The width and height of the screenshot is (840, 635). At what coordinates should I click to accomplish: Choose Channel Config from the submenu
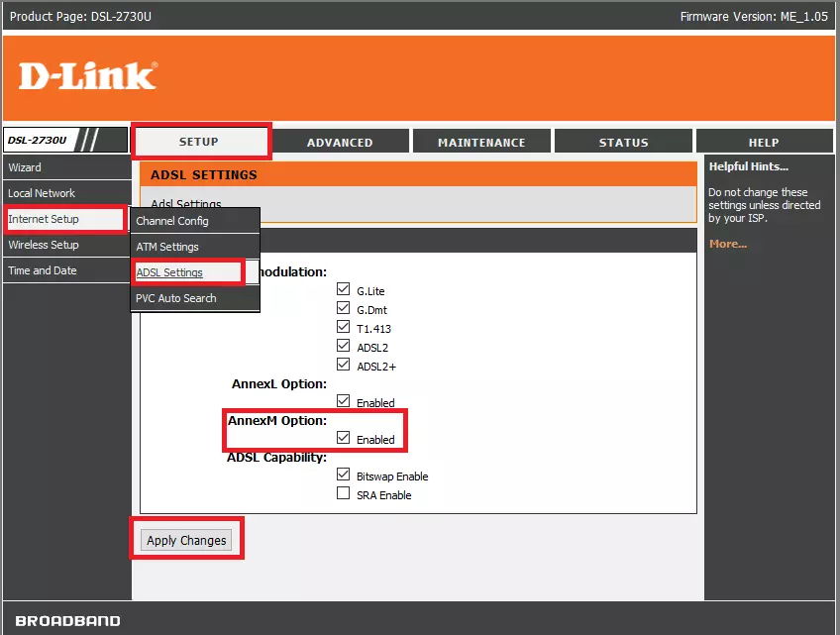point(195,221)
